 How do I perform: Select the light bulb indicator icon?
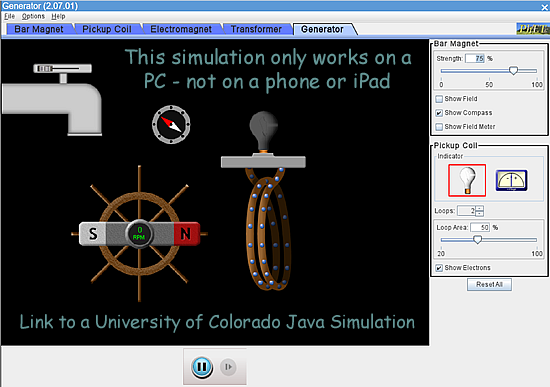click(467, 180)
